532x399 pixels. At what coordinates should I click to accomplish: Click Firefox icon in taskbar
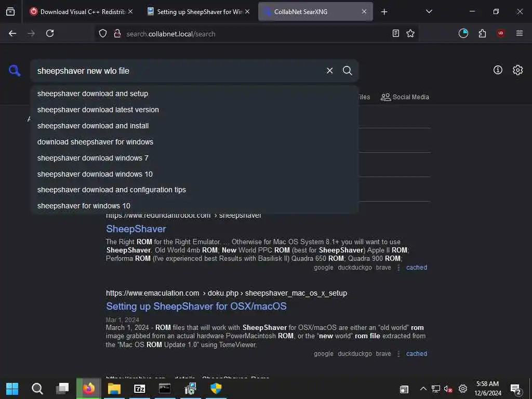point(88,389)
